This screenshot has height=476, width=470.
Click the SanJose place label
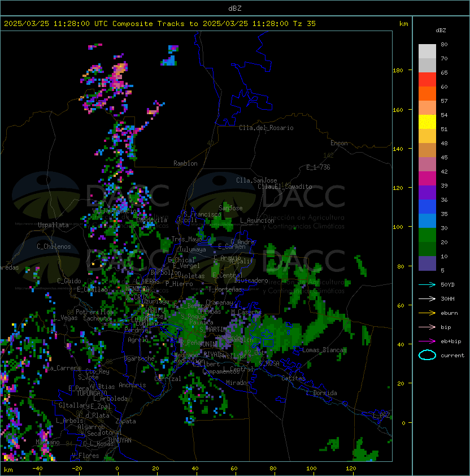(x=230, y=208)
